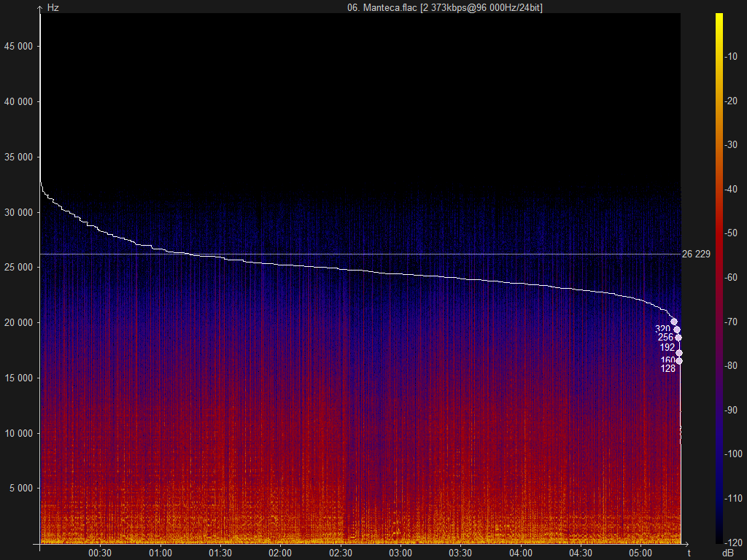
Task: Select the 15 000 Hz axis tick label
Action: point(18,378)
